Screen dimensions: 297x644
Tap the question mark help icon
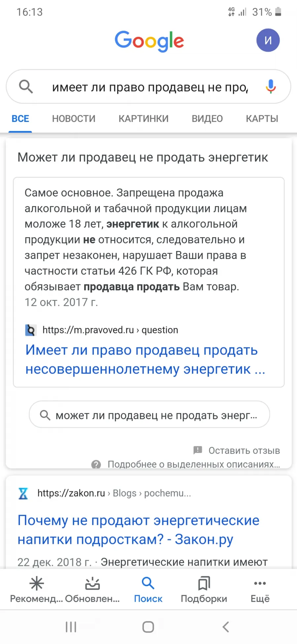pos(96,464)
